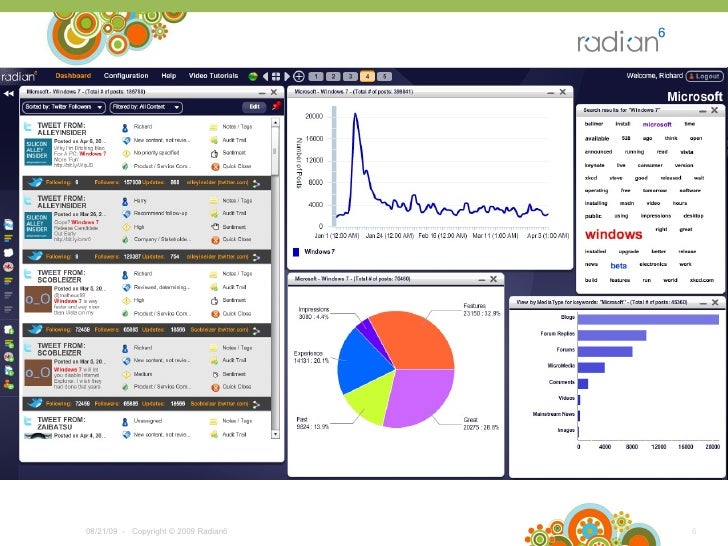The height and width of the screenshot is (546, 728).
Task: Select highlighted dashboard tab 4
Action: tap(367, 76)
